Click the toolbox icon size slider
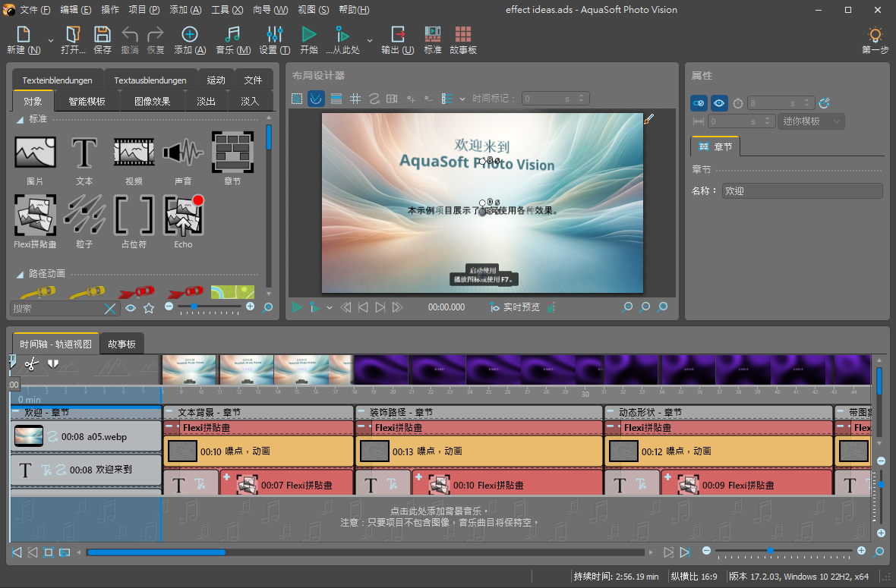This screenshot has height=588, width=896. pyautogui.click(x=194, y=307)
